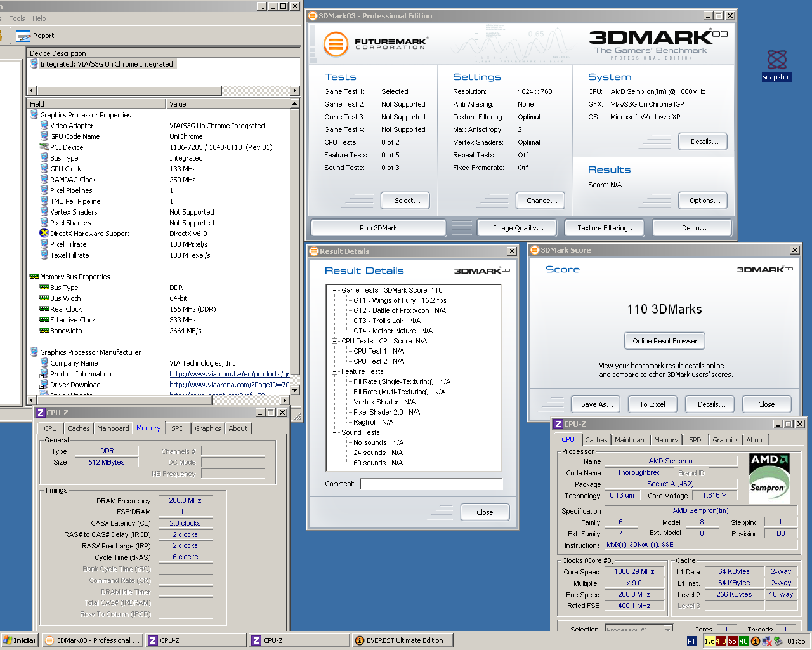
Task: Click Online ResultBrowser button
Action: pyautogui.click(x=665, y=341)
